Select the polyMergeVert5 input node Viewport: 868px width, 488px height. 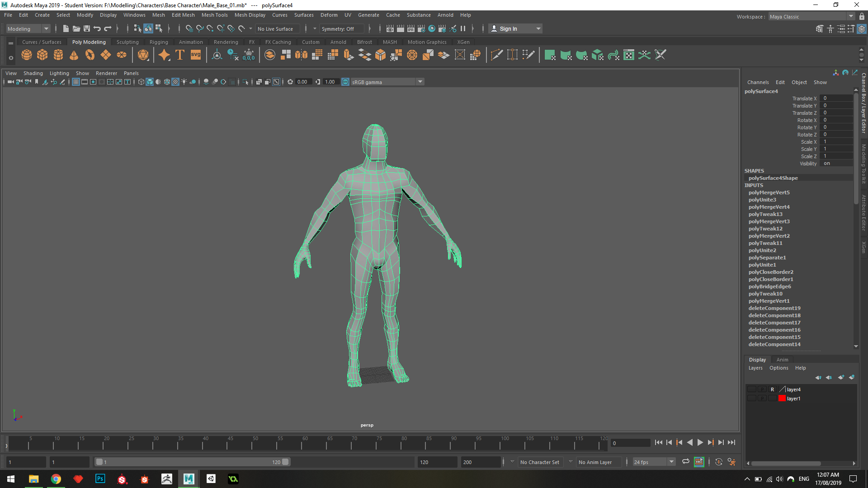point(769,192)
